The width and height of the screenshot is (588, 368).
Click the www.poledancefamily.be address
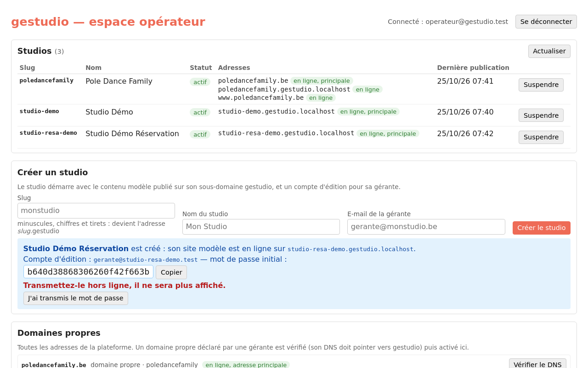(261, 98)
